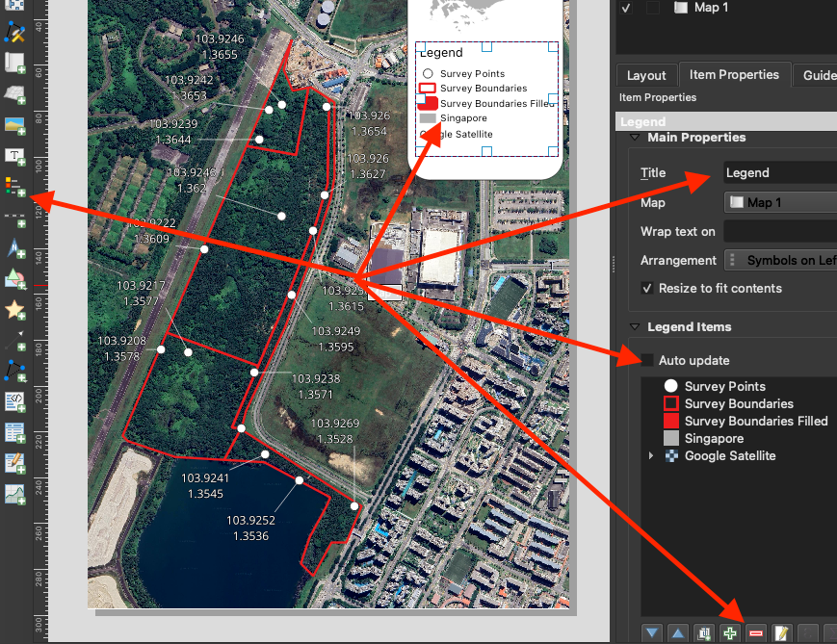
Task: Switch to the Item Properties tab
Action: (x=734, y=75)
